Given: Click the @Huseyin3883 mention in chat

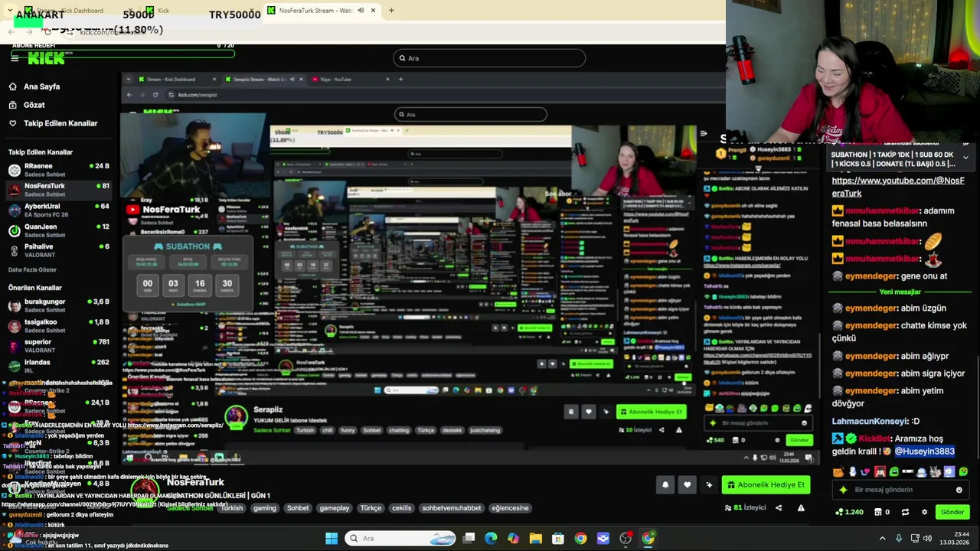Looking at the screenshot, I should [x=924, y=452].
